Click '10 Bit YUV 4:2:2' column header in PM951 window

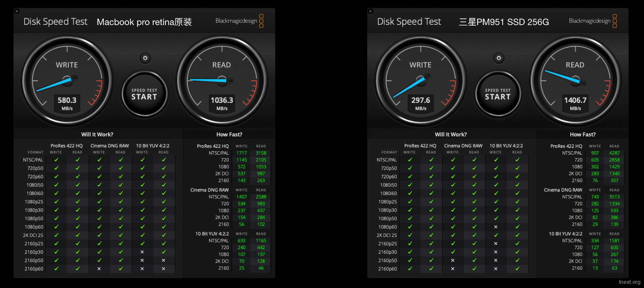click(x=506, y=146)
